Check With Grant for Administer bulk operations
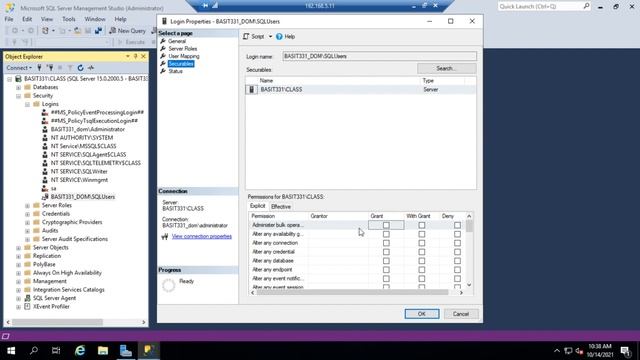Viewport: 640px width, 360px height. click(422, 225)
